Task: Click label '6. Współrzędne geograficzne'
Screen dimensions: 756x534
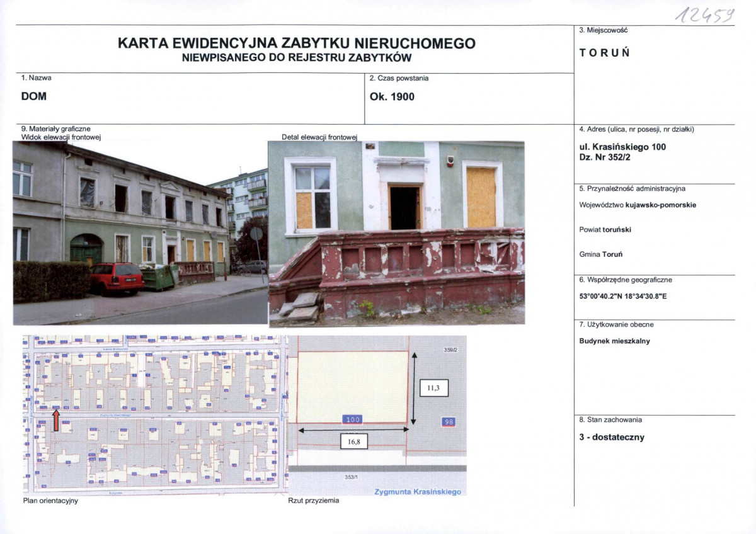Action: pyautogui.click(x=626, y=279)
